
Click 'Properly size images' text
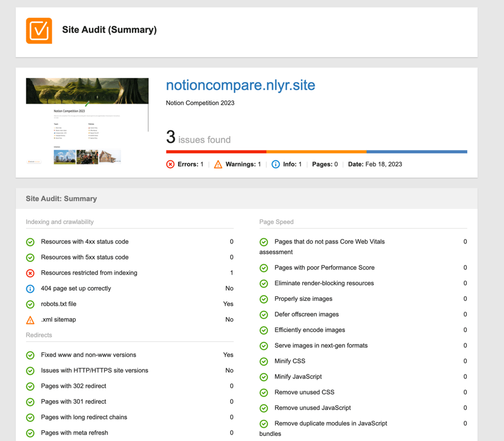tap(304, 299)
